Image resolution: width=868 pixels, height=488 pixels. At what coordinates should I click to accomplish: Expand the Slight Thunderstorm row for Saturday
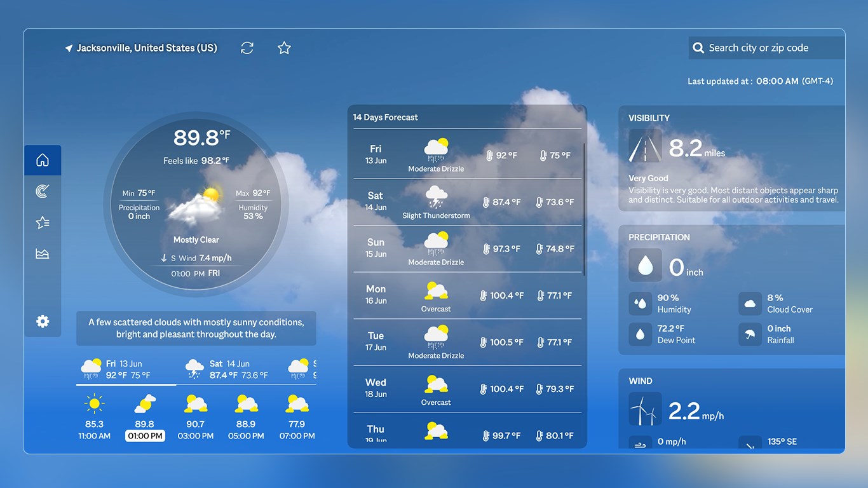pyautogui.click(x=467, y=201)
